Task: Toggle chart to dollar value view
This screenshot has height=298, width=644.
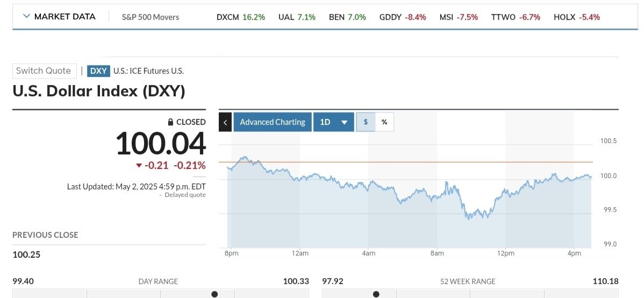Action: 366,122
